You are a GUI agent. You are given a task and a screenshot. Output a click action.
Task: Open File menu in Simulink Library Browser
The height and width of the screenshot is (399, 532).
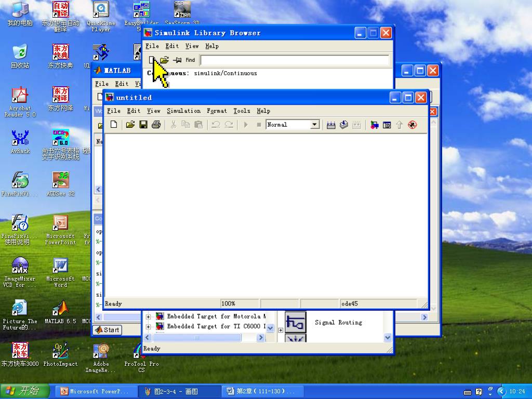click(x=152, y=46)
